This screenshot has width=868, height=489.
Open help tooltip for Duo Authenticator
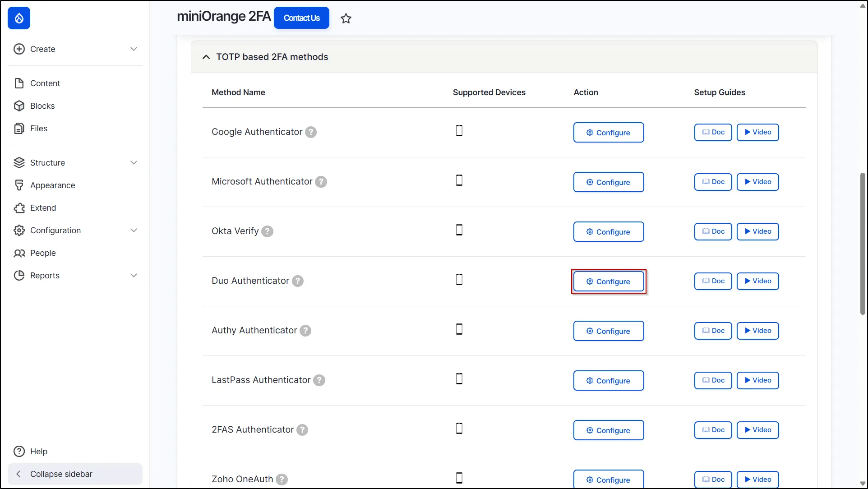(x=298, y=281)
